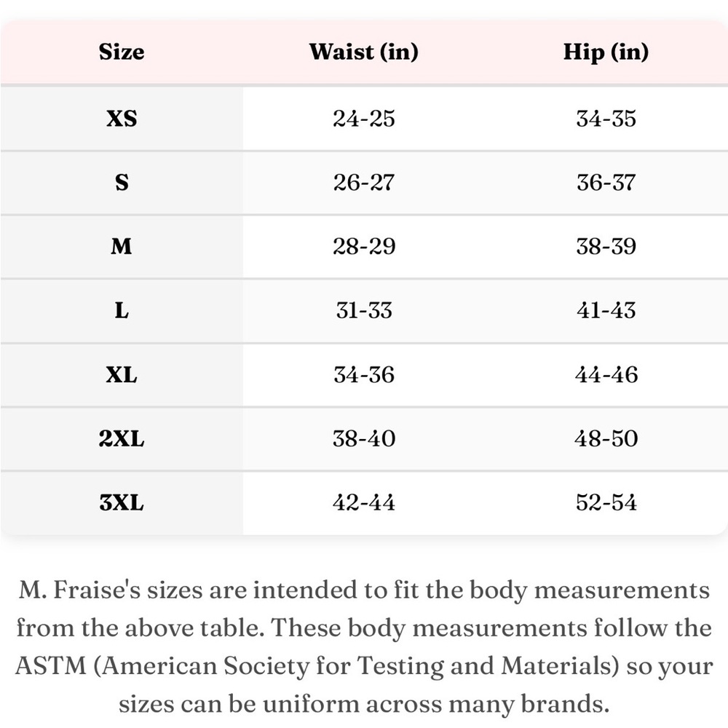Viewport: 728px width, 728px height.
Task: Click the 48-50 hip measurement cell
Action: tap(606, 439)
